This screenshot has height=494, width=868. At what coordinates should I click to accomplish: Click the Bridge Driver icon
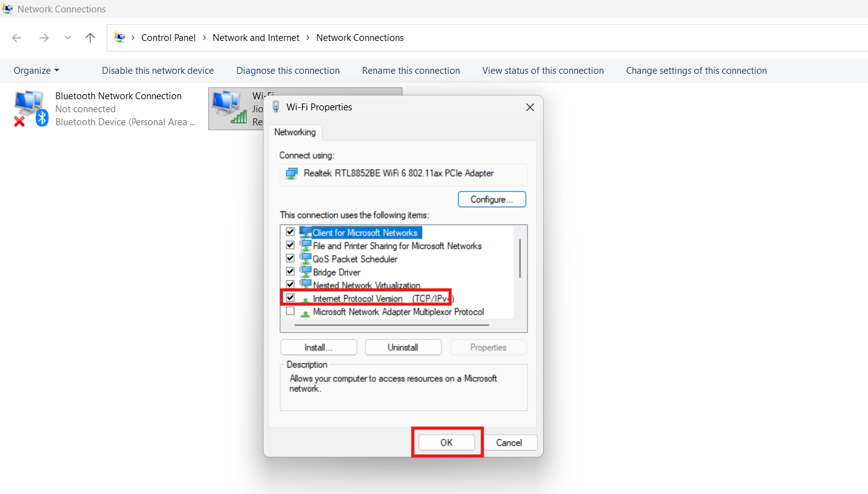(x=306, y=271)
